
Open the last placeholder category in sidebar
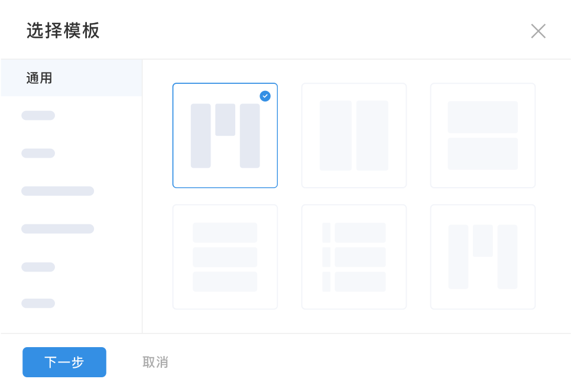pyautogui.click(x=38, y=303)
